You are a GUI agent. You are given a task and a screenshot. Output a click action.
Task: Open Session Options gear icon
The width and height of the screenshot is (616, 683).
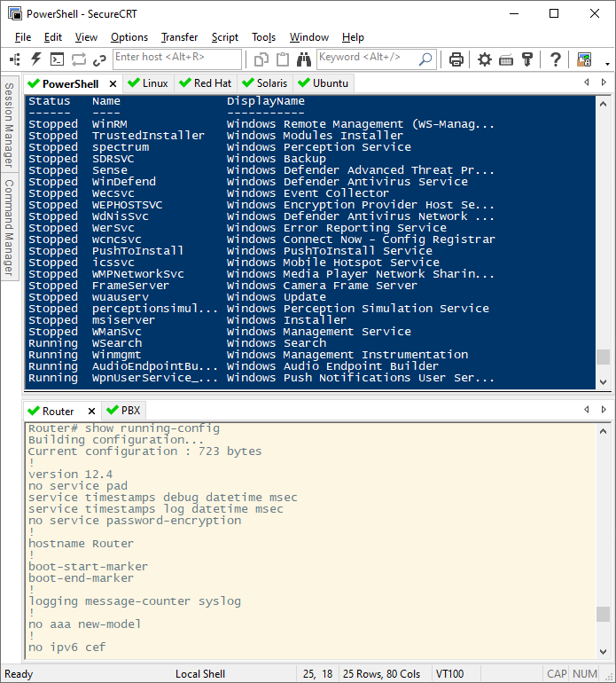(x=485, y=59)
